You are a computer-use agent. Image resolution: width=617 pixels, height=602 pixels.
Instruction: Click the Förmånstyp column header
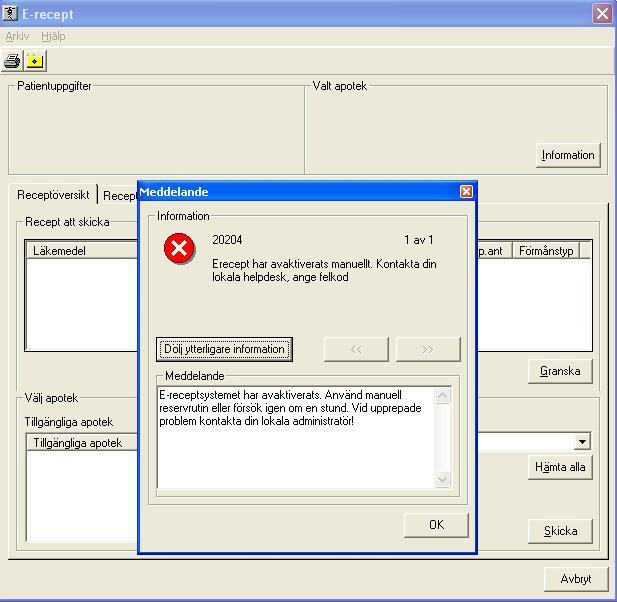click(546, 251)
